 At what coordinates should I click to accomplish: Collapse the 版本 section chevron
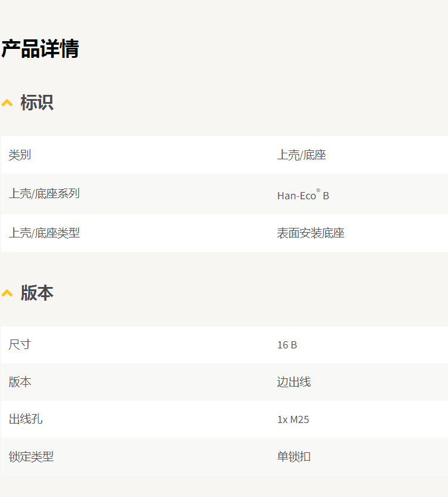click(7, 293)
